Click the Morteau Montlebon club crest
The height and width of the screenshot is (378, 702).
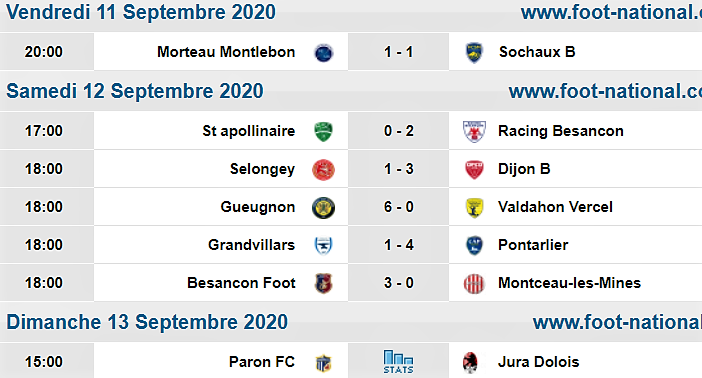click(323, 52)
